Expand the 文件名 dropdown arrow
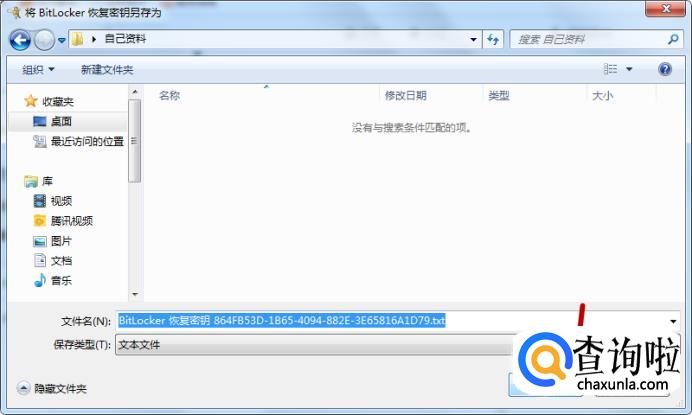The height and width of the screenshot is (415, 692). coord(673,321)
